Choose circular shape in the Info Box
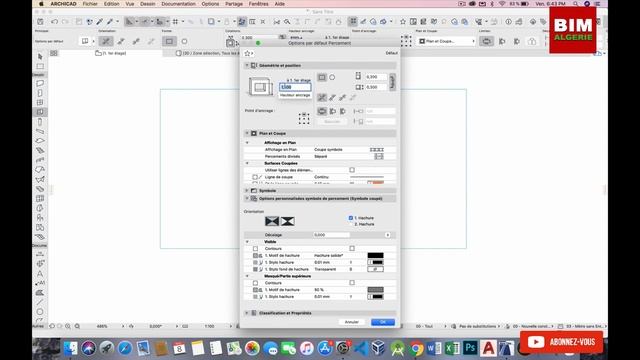The width and height of the screenshot is (640, 360). tap(184, 41)
